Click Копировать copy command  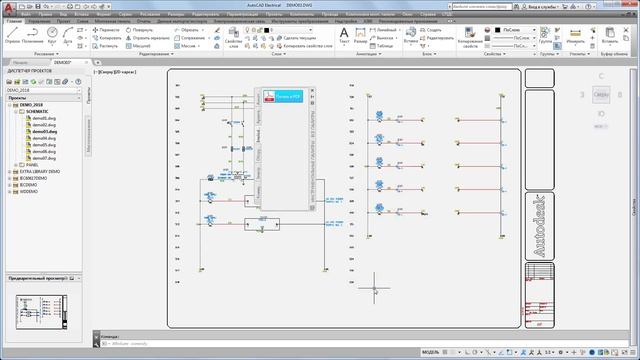tap(107, 38)
